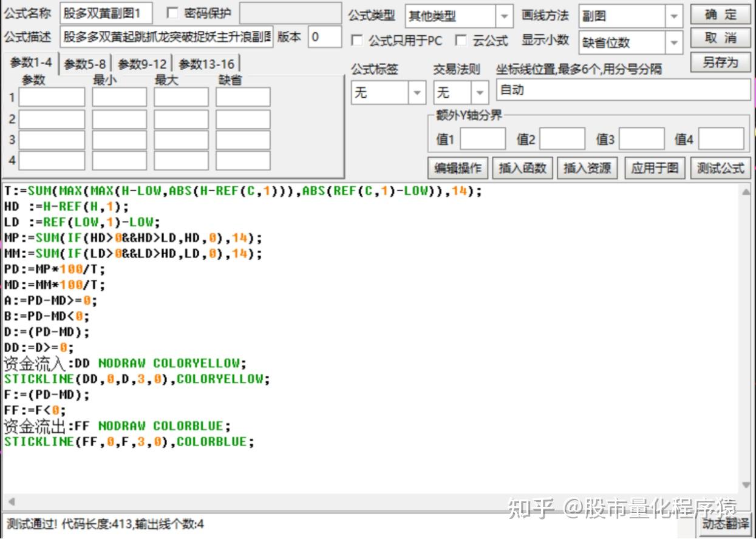Image resolution: width=756 pixels, height=539 pixels.
Task: Click 插入资源 to insert a resource
Action: 587,168
